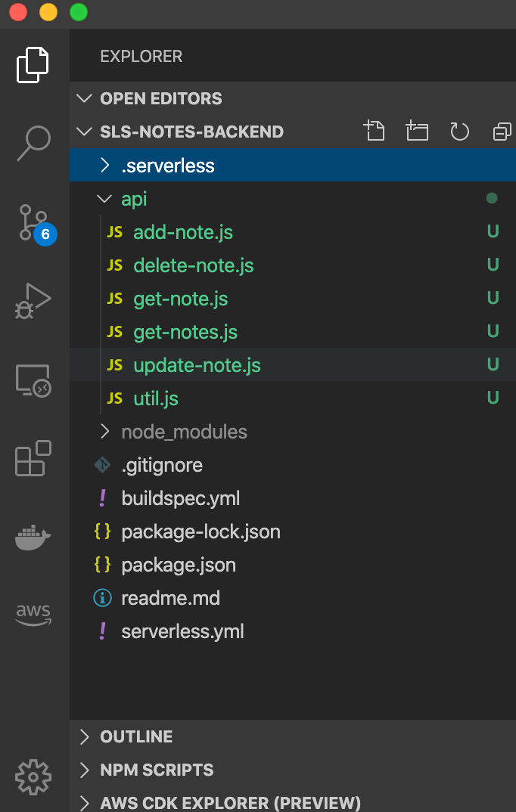Viewport: 516px width, 812px height.
Task: Click green modified dot on api folder
Action: pyautogui.click(x=492, y=198)
